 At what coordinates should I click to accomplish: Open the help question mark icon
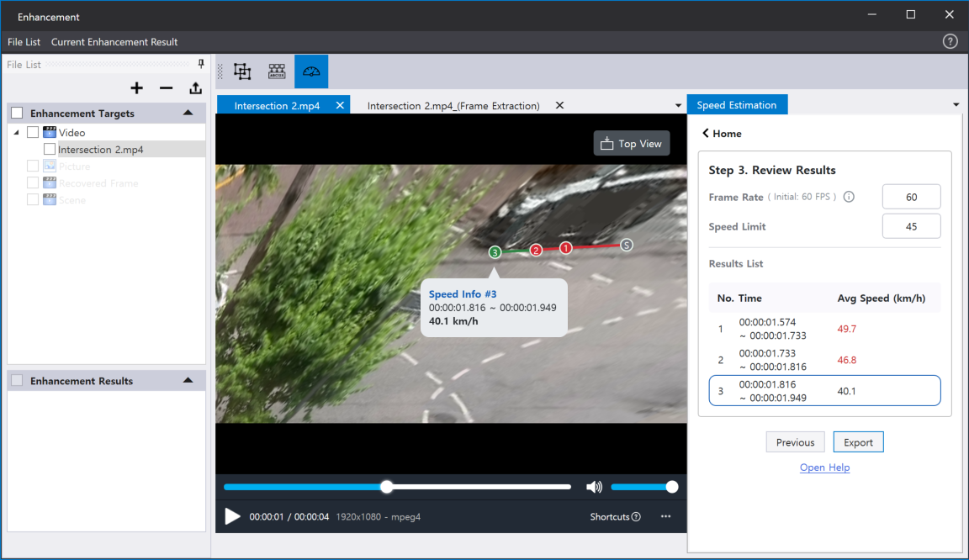(950, 41)
